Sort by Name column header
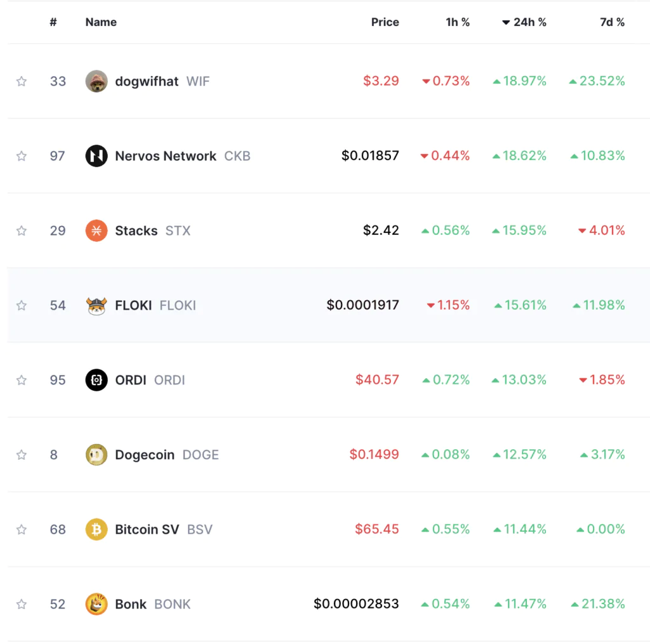This screenshot has width=650, height=644. pyautogui.click(x=101, y=22)
